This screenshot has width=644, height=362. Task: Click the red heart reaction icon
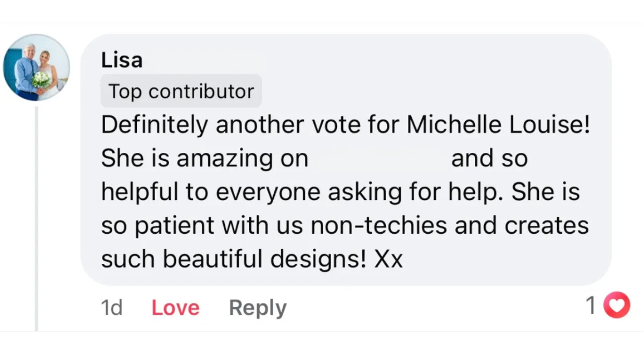click(617, 306)
